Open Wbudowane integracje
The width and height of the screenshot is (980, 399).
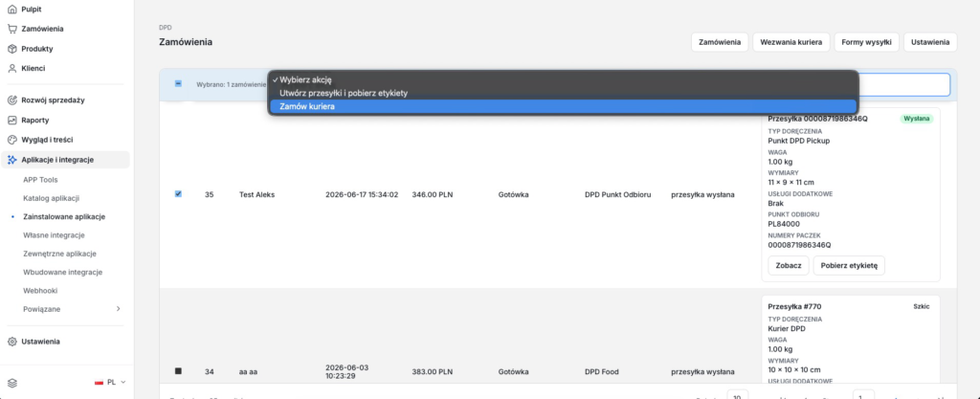click(63, 273)
